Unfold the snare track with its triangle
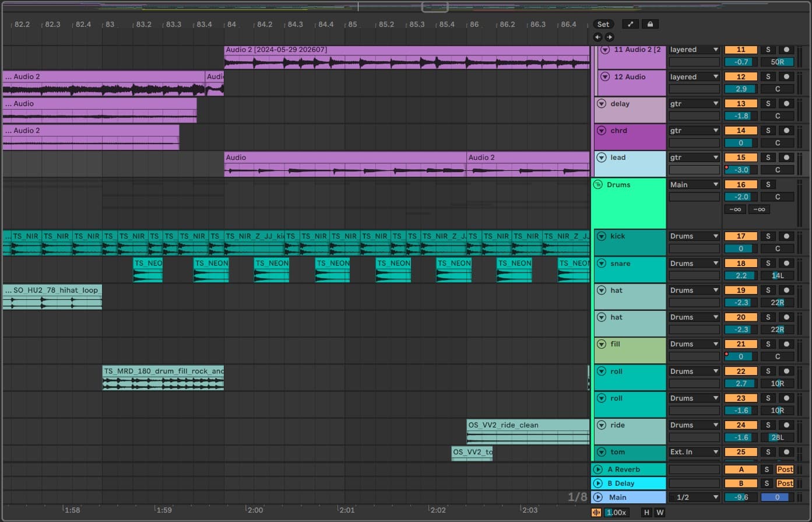 click(x=602, y=263)
